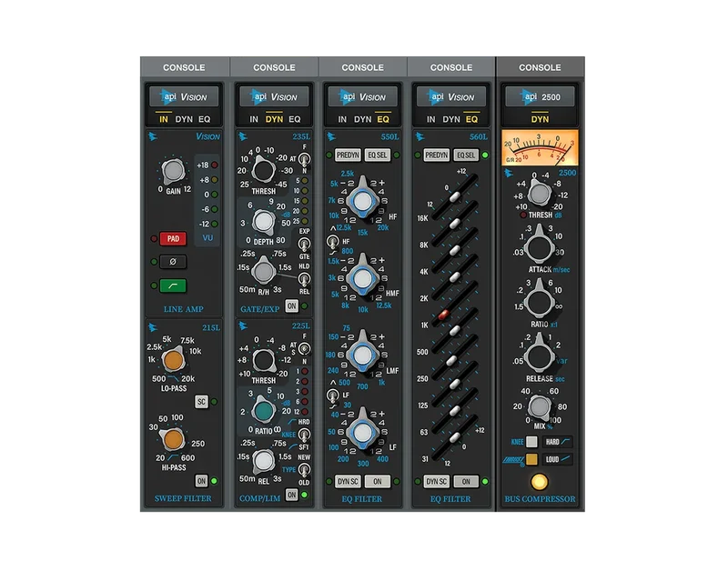Select EQ tab above the 560L module
The width and height of the screenshot is (728, 571).
pyautogui.click(x=471, y=119)
